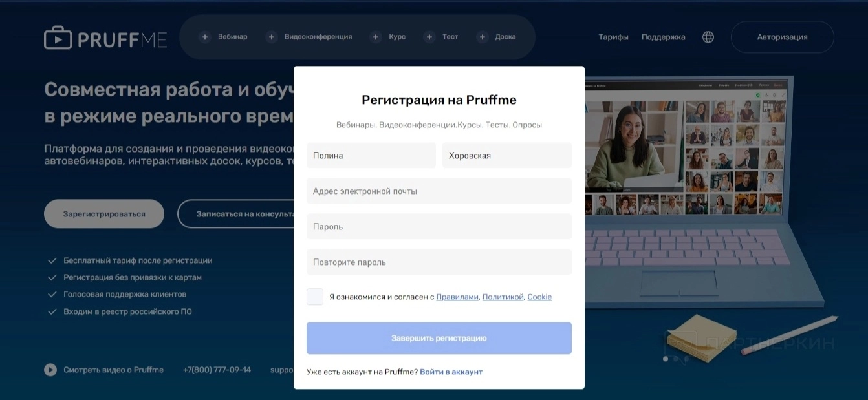Open the Доска menu item

point(505,37)
